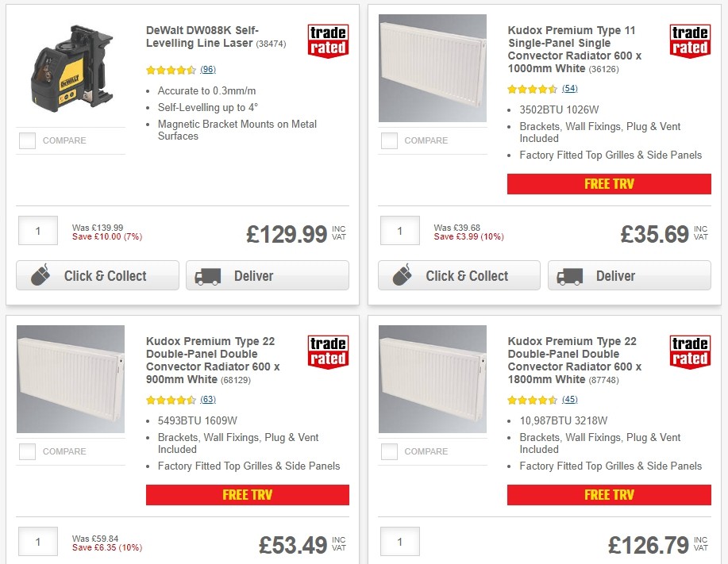Screen dimensions: 728x564
Task: Open the 96 reviews for DeWalt laser
Action: tap(206, 70)
